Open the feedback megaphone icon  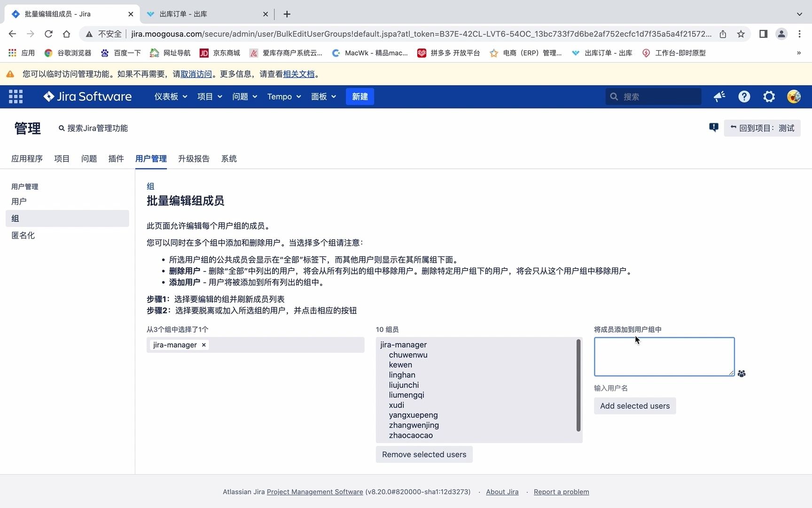[x=719, y=96]
